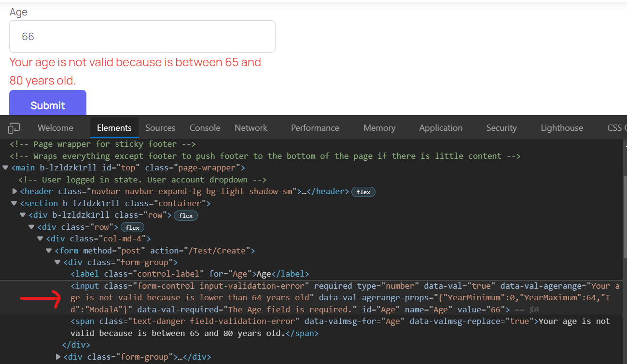Screen dimensions: 627x364
Task: Open the Console tab
Action: 205,128
